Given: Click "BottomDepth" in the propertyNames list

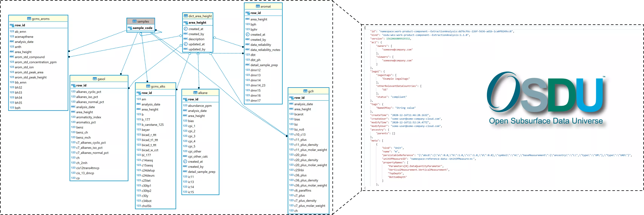Looking at the screenshot, I should 397,177.
